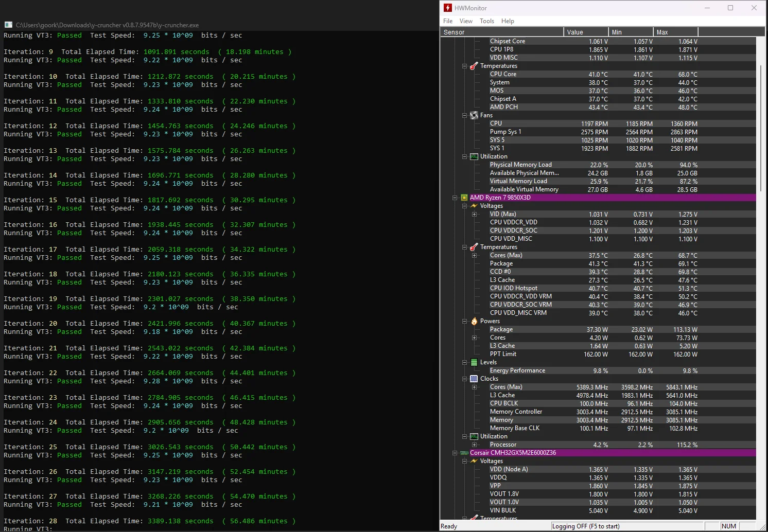Click the Corsair memory module icon
The image size is (768, 532).
pos(464,453)
